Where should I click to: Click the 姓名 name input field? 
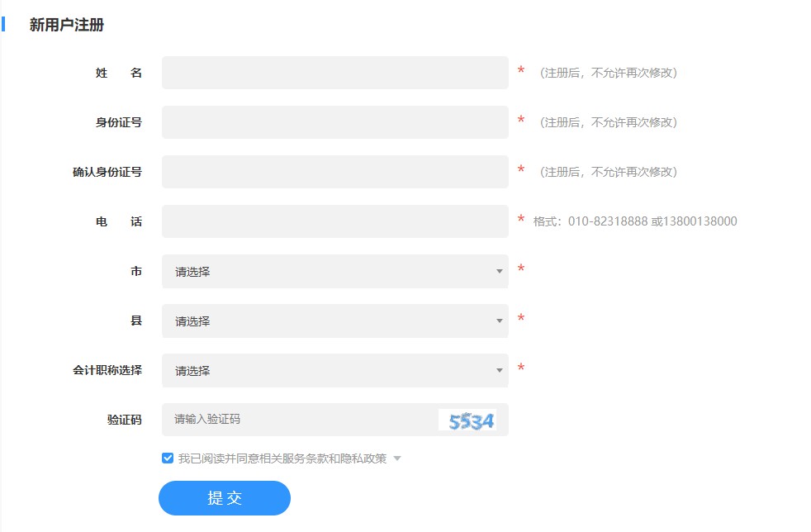(x=334, y=73)
